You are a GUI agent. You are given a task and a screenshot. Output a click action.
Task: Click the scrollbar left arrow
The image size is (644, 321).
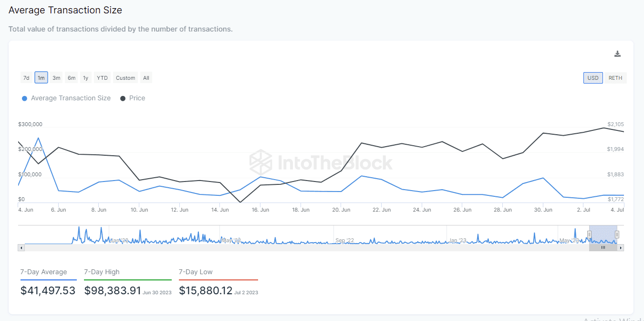(x=21, y=247)
